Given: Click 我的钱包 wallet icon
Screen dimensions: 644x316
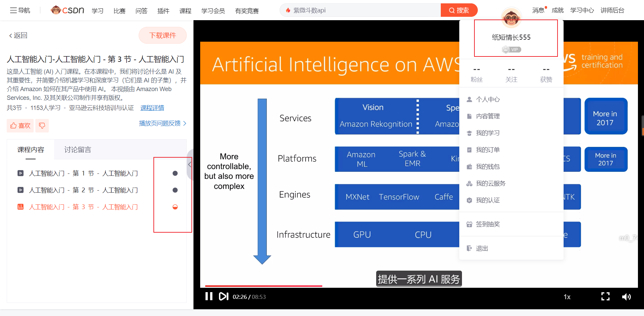Looking at the screenshot, I should (x=469, y=167).
